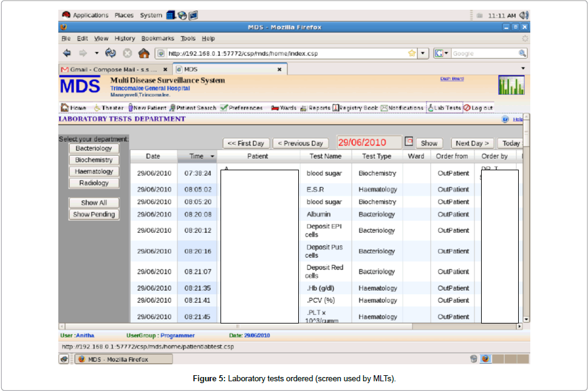The width and height of the screenshot is (588, 391).
Task: Click the bar chart dashboard image
Action: coord(511,85)
